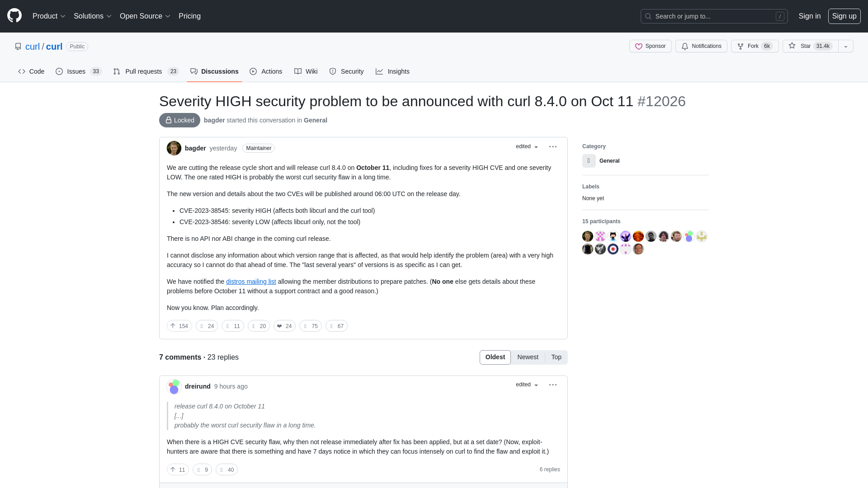This screenshot has width=868, height=488.
Task: Switch to the Code tab
Action: 31,71
